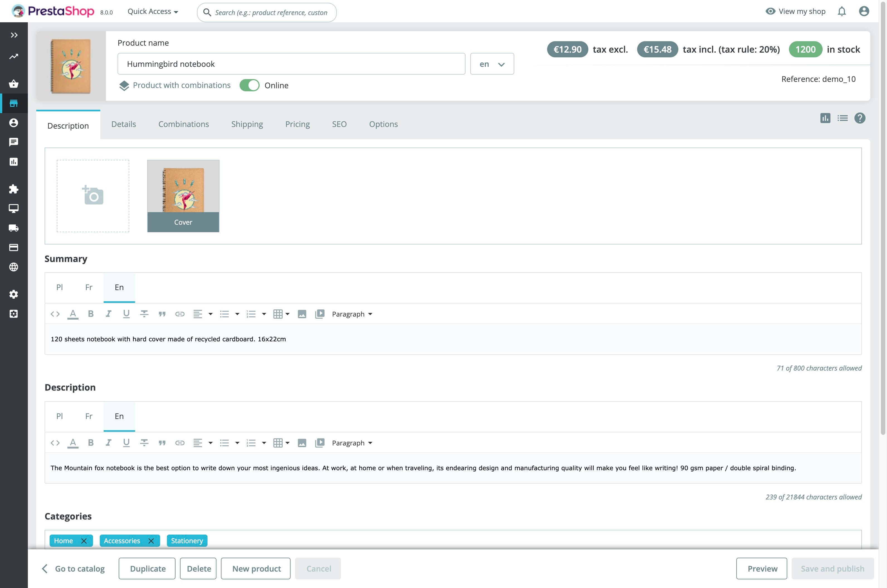Open Shipping truck icon in sidebar

point(14,228)
